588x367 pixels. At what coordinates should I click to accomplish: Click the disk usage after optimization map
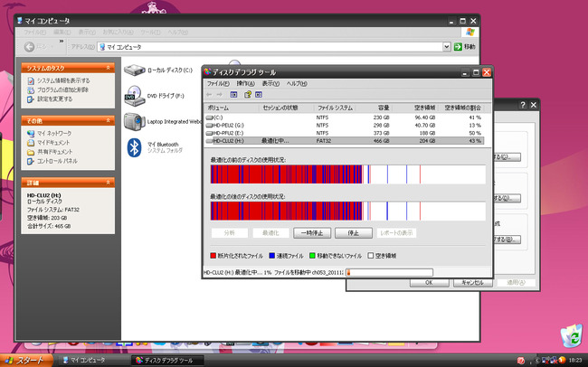click(x=348, y=211)
